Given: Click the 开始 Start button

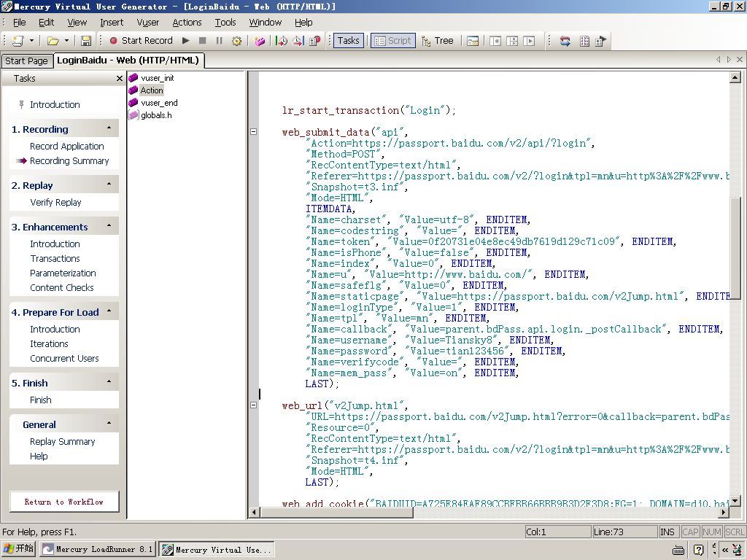Looking at the screenshot, I should point(18,549).
